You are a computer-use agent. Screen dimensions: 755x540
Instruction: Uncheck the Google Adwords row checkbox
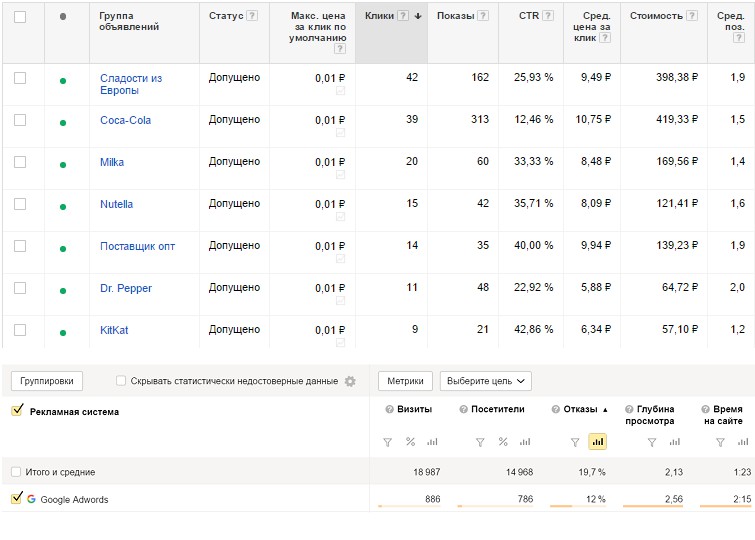(15, 499)
